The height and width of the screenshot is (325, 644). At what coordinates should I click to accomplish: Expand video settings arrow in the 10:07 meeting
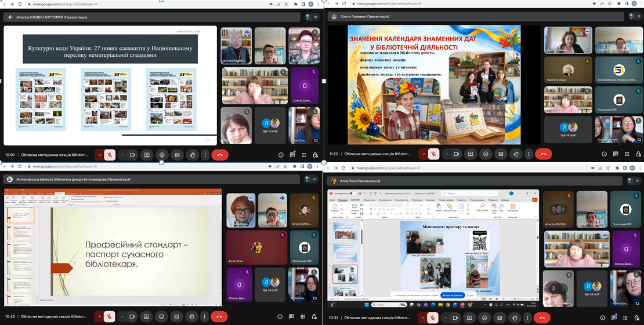(x=122, y=155)
